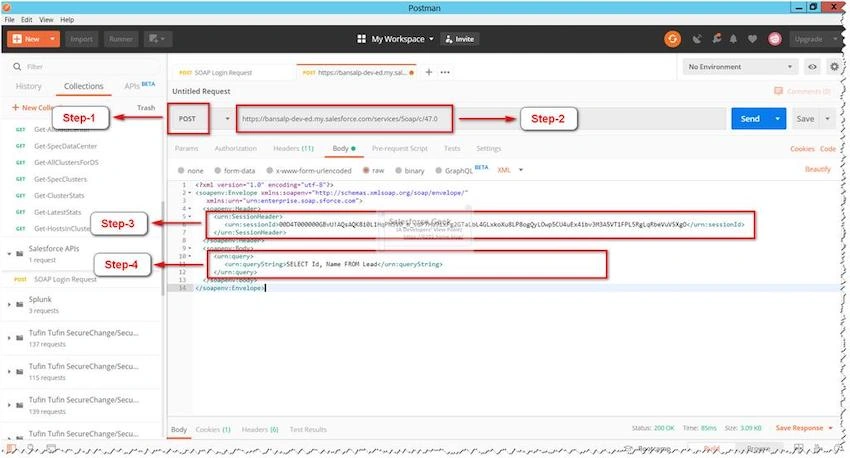This screenshot has height=458, width=850.
Task: Open the Send button dropdown arrow
Action: tap(777, 119)
